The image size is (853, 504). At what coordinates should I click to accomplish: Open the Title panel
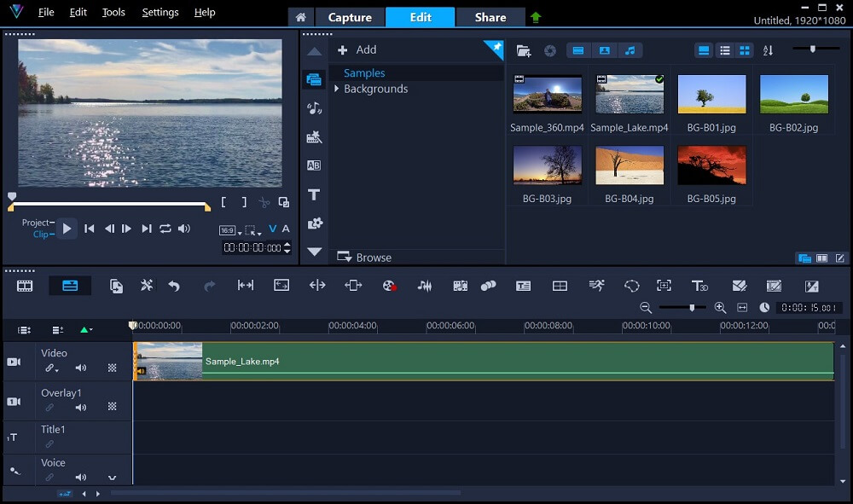click(x=314, y=194)
